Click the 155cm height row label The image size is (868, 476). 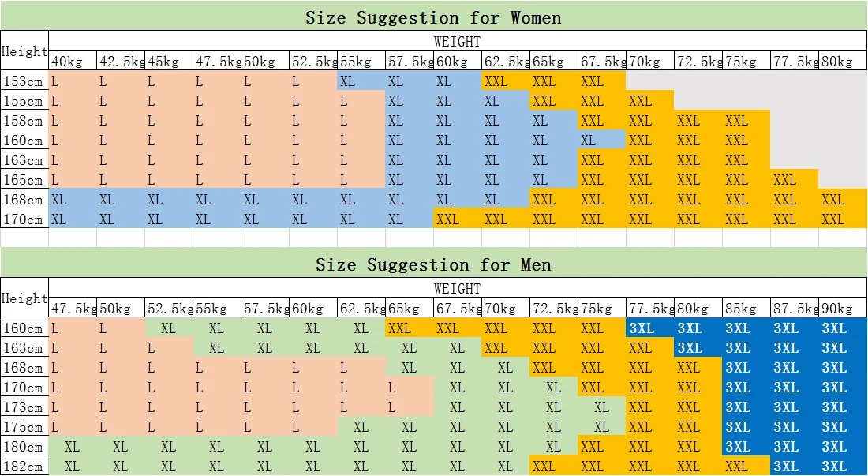pos(24,101)
